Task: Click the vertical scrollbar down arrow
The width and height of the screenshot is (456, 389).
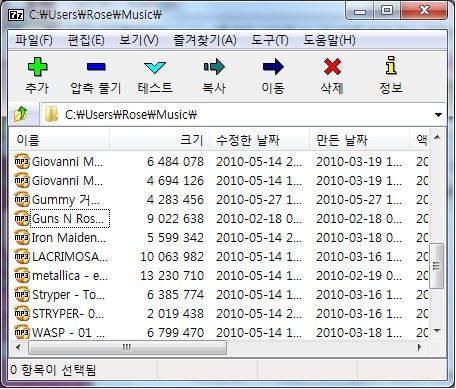Action: coord(437,331)
